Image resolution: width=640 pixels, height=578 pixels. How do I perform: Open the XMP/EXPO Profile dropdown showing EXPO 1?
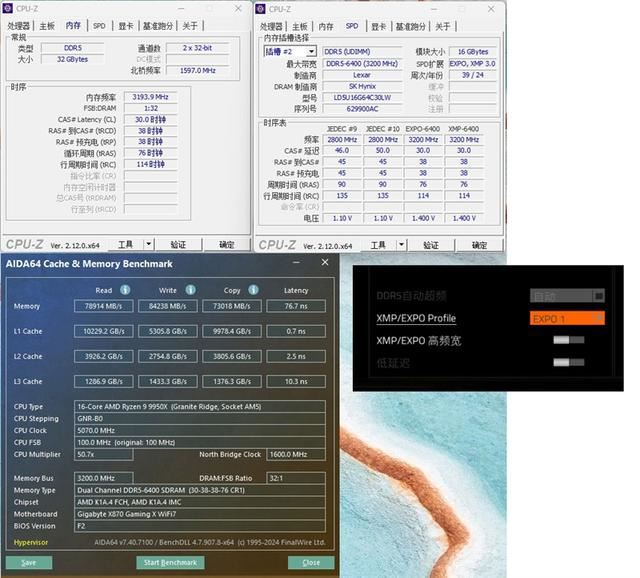point(567,318)
